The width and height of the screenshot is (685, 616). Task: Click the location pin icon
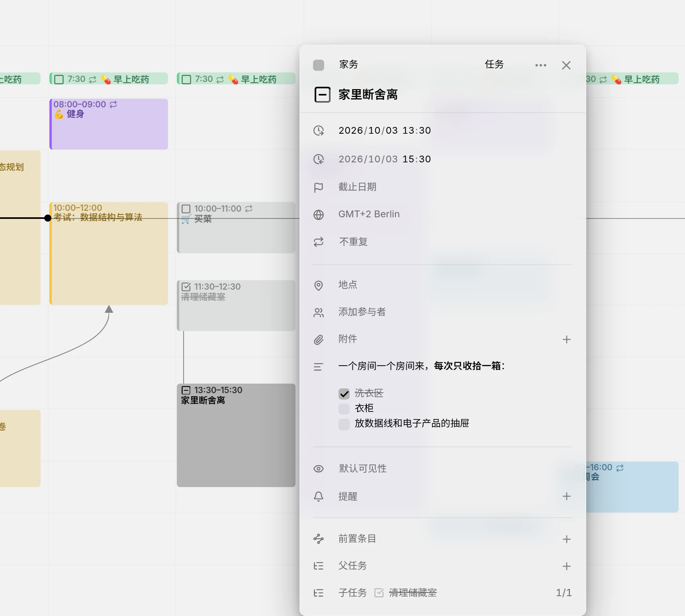319,285
